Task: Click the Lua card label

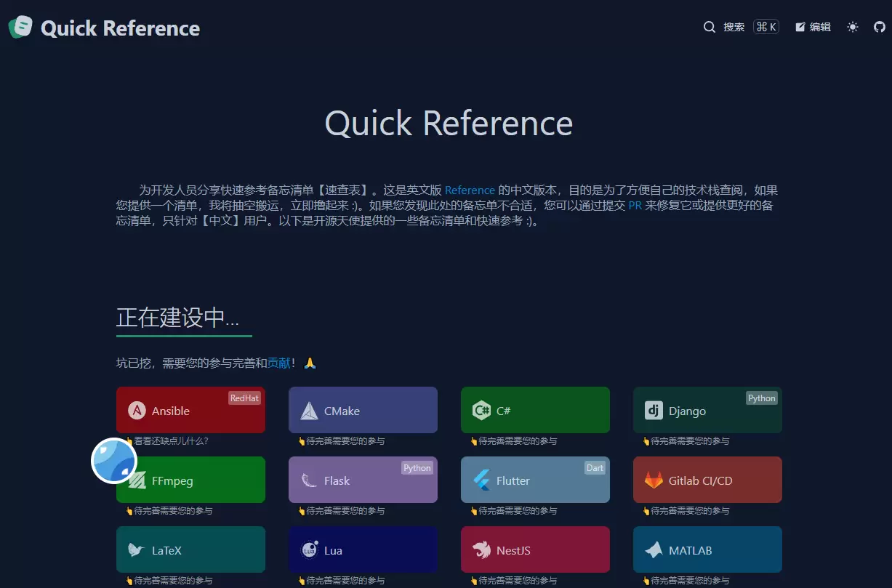Action: (x=333, y=550)
